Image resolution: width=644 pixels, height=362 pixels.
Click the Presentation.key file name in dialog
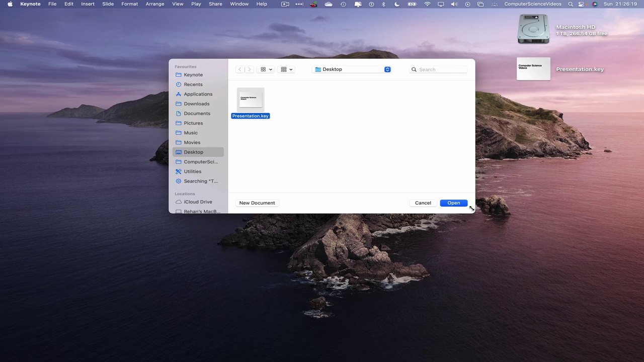coord(251,116)
